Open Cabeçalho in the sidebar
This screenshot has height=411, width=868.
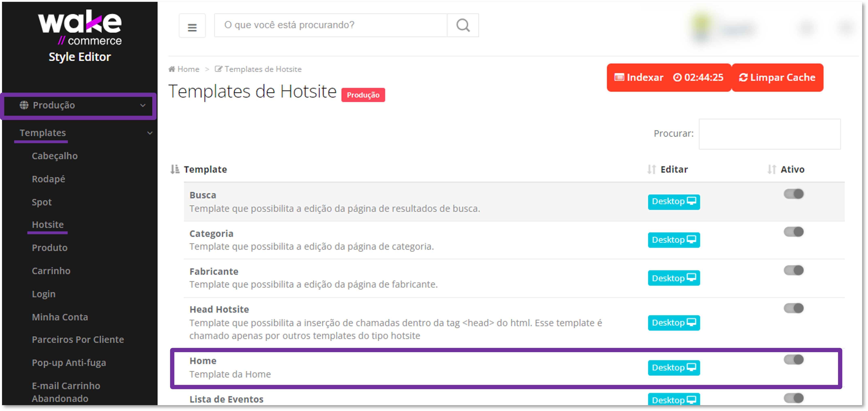[x=55, y=156]
